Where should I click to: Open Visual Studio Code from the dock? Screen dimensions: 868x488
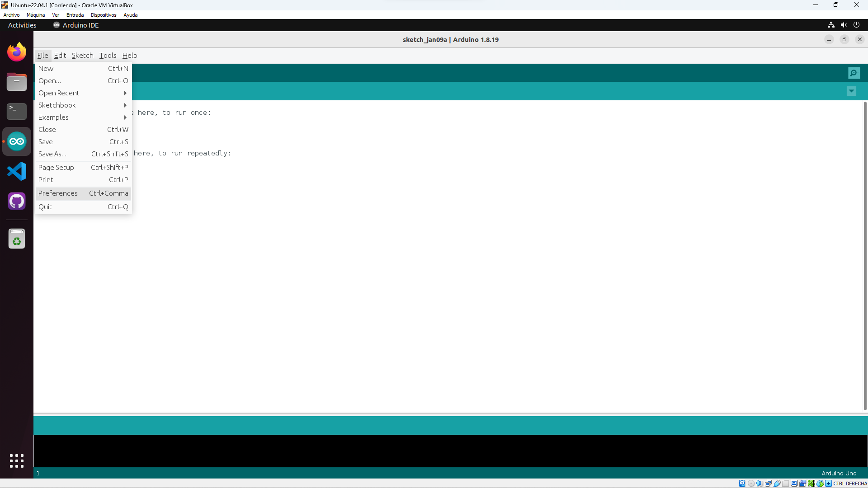[16, 171]
